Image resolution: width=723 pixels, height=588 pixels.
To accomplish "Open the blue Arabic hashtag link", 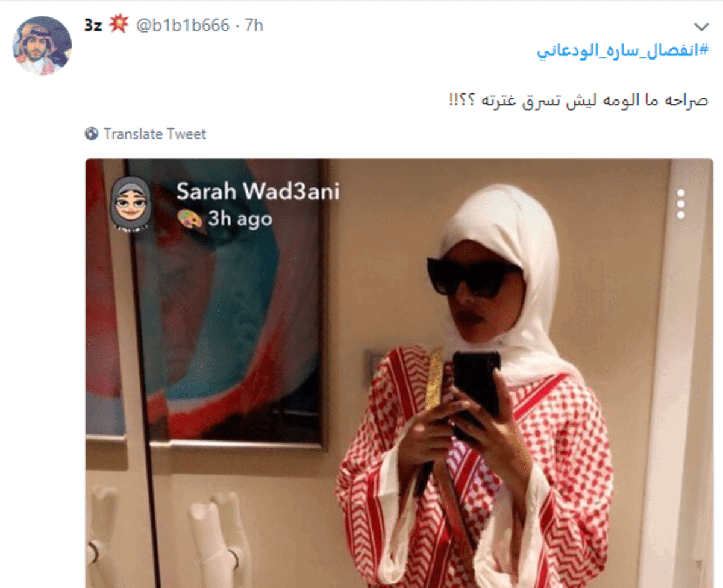I will pyautogui.click(x=622, y=51).
